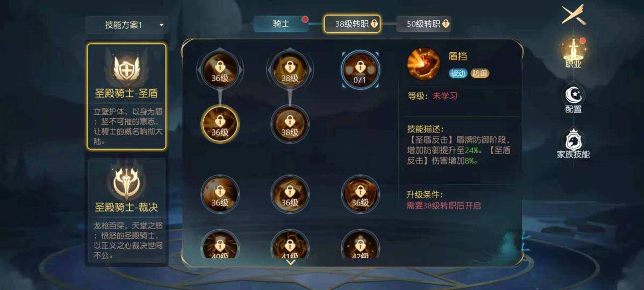644x290 pixels.
Task: Switch to the 骑士 tab
Action: coord(281,24)
